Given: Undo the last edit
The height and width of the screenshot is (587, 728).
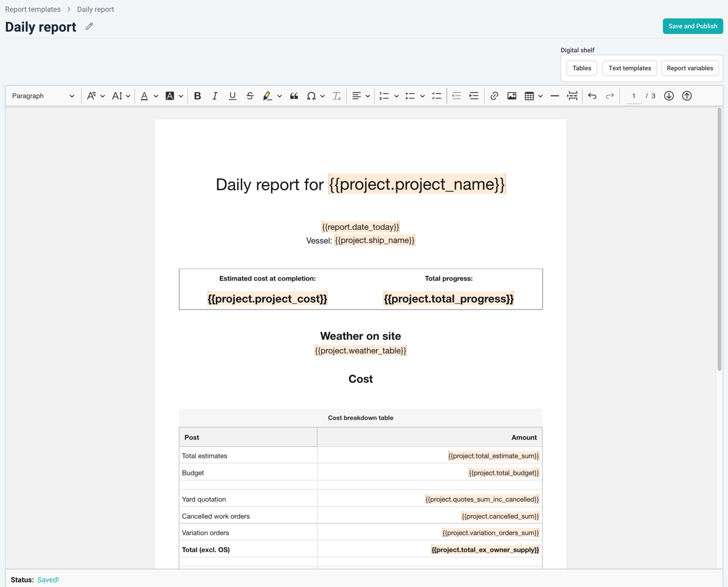Looking at the screenshot, I should tap(592, 96).
